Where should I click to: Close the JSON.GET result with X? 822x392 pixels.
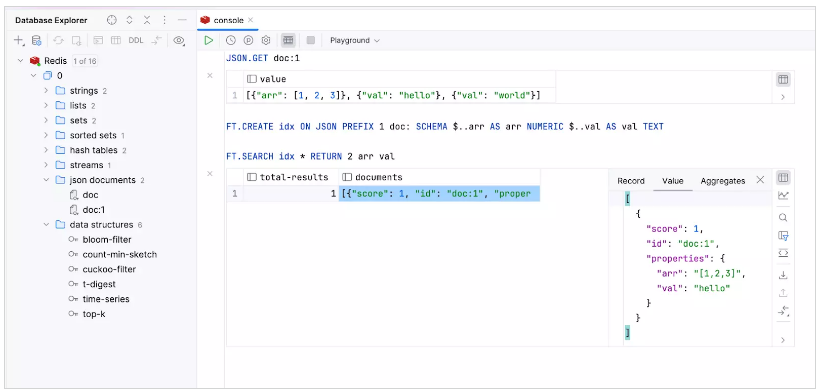pyautogui.click(x=210, y=75)
